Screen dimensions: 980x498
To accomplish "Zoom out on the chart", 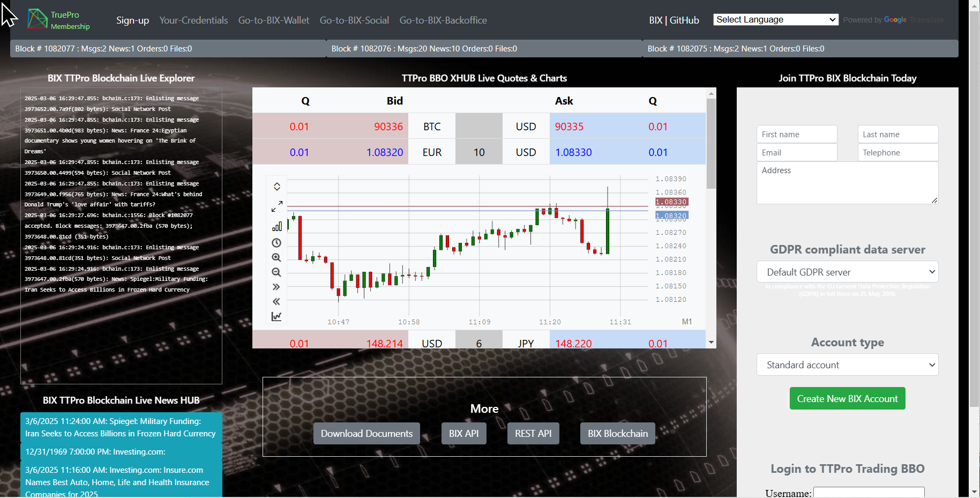I will pyautogui.click(x=276, y=272).
